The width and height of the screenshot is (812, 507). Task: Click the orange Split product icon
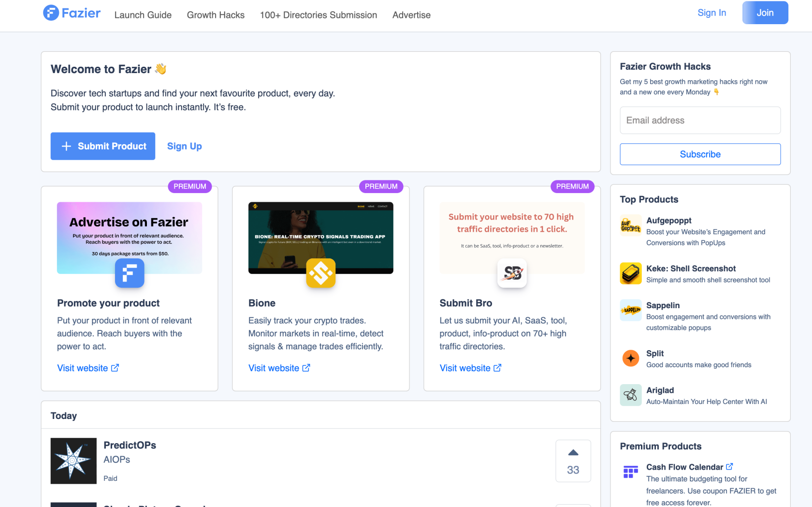click(631, 358)
